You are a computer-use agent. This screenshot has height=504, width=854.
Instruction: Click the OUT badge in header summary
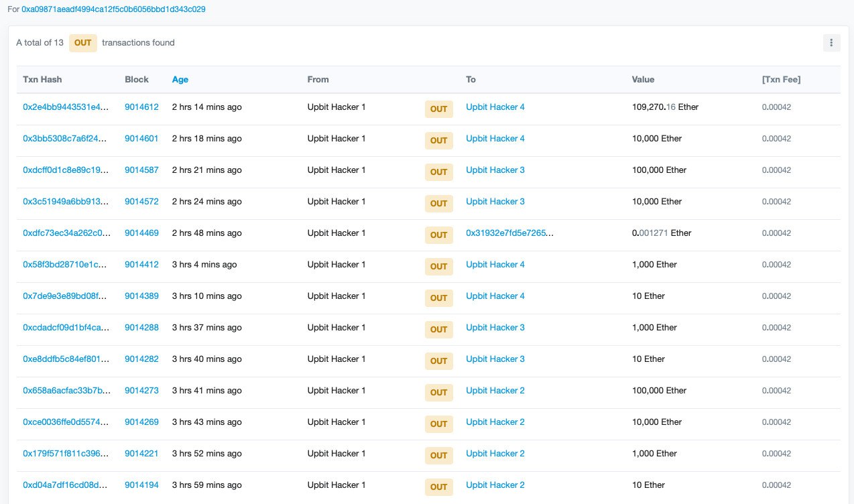pos(83,43)
